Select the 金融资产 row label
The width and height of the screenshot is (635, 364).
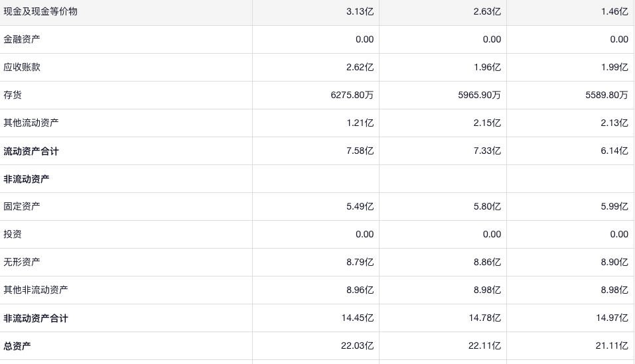point(22,39)
